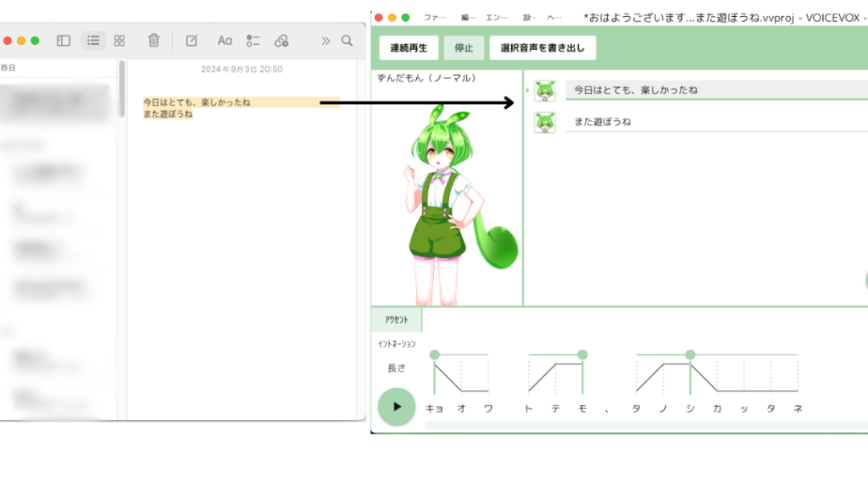
Task: Open character selector on first text line
Action: pyautogui.click(x=545, y=91)
